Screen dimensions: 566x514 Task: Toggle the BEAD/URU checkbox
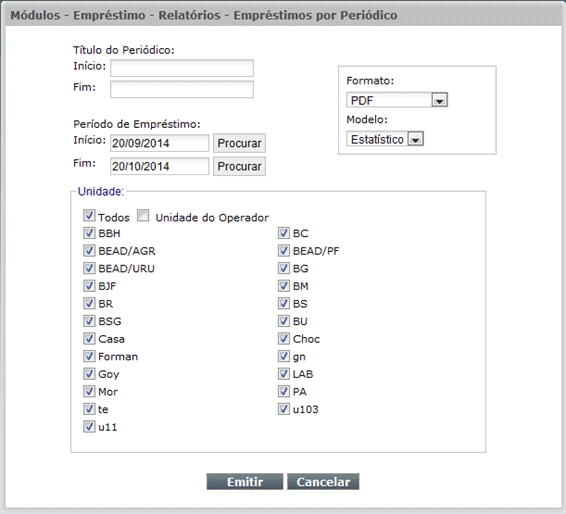pos(89,268)
